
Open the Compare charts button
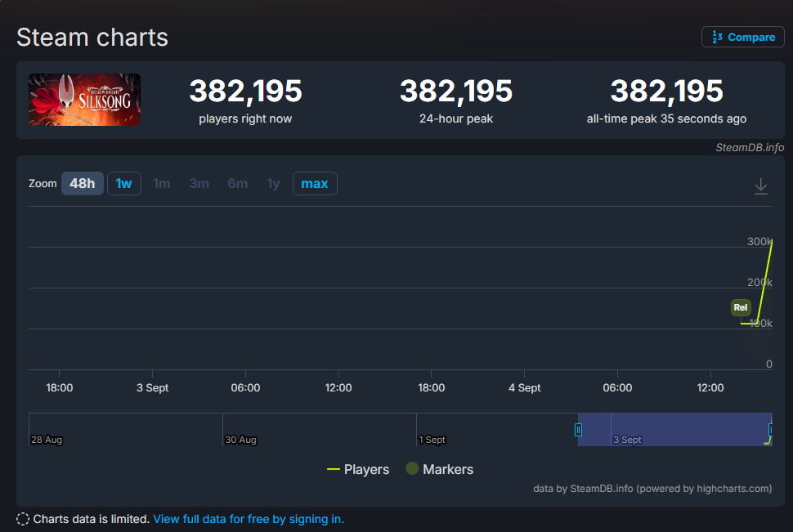coord(742,37)
